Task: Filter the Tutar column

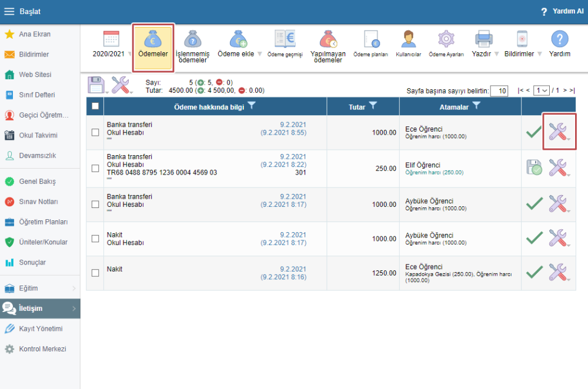Action: click(373, 106)
